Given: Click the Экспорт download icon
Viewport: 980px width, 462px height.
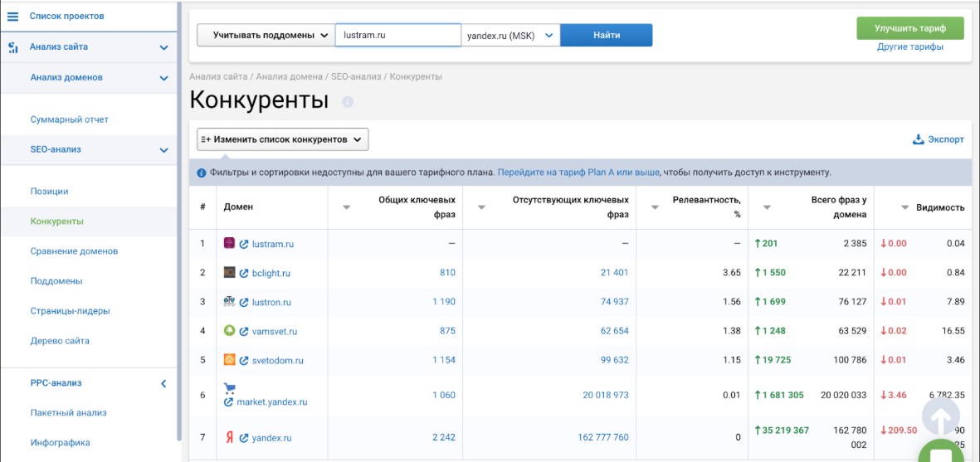Looking at the screenshot, I should coord(918,139).
